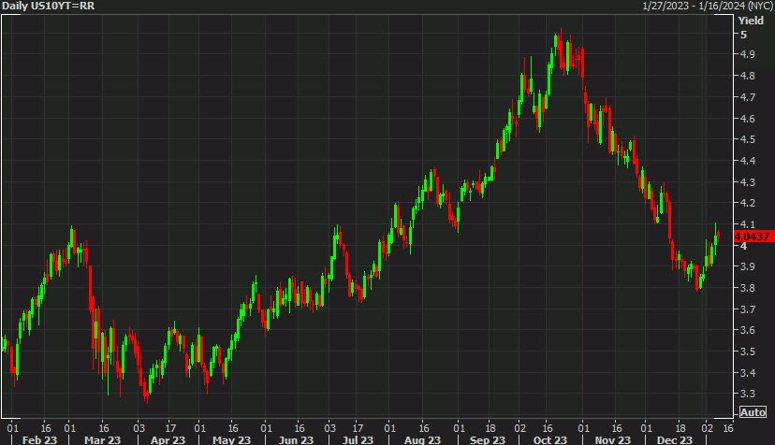Click the 3.8 yield axis tick
The image size is (775, 445).
tap(747, 288)
